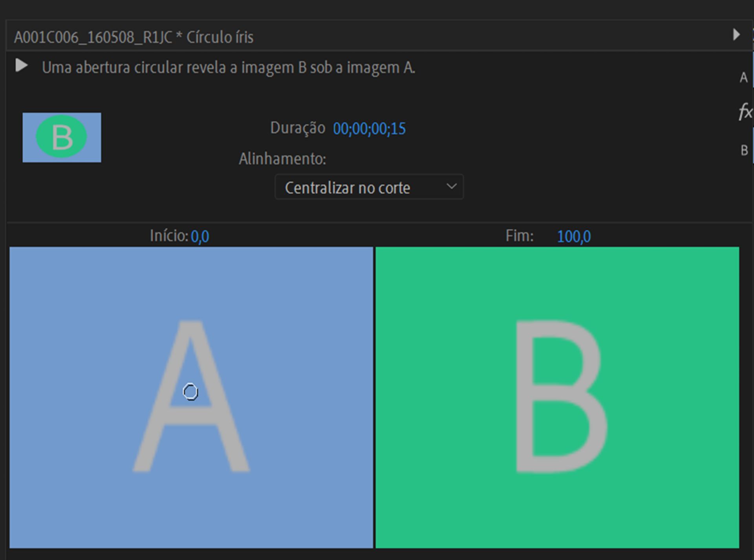The height and width of the screenshot is (560, 754).
Task: Toggle timeline view arrow in panel header
Action: [736, 35]
